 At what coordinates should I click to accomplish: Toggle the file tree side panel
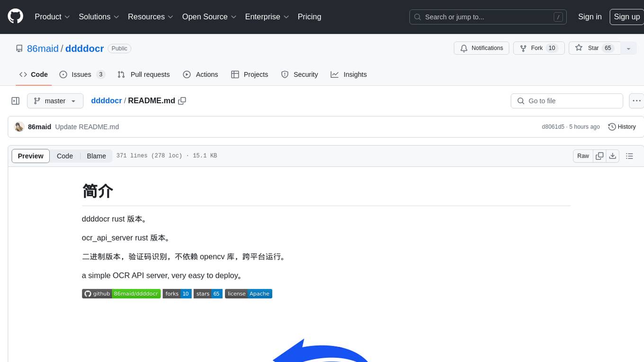pos(16,101)
